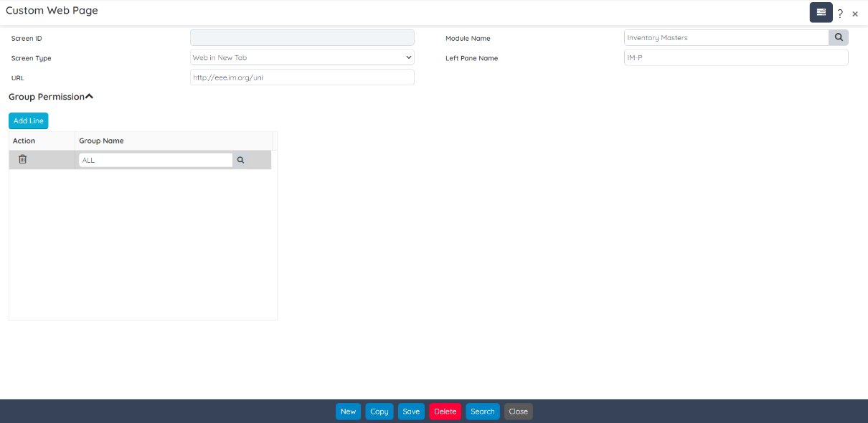Save the custom web page record
This screenshot has width=868, height=423.
coord(411,412)
